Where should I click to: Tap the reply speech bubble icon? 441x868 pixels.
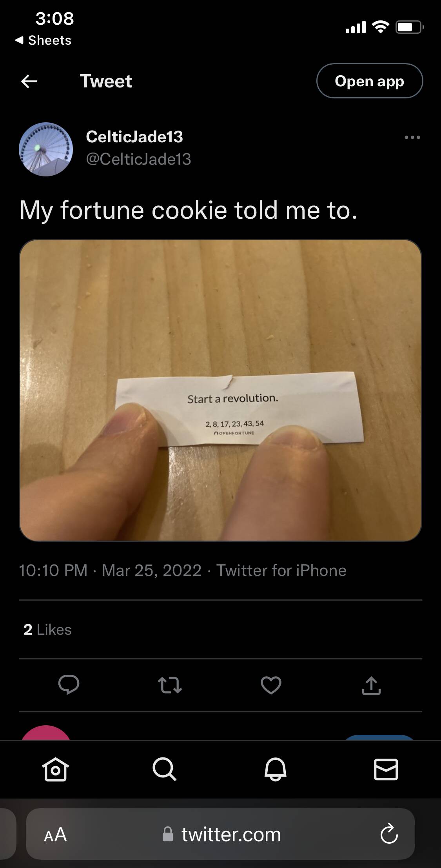pos(69,685)
